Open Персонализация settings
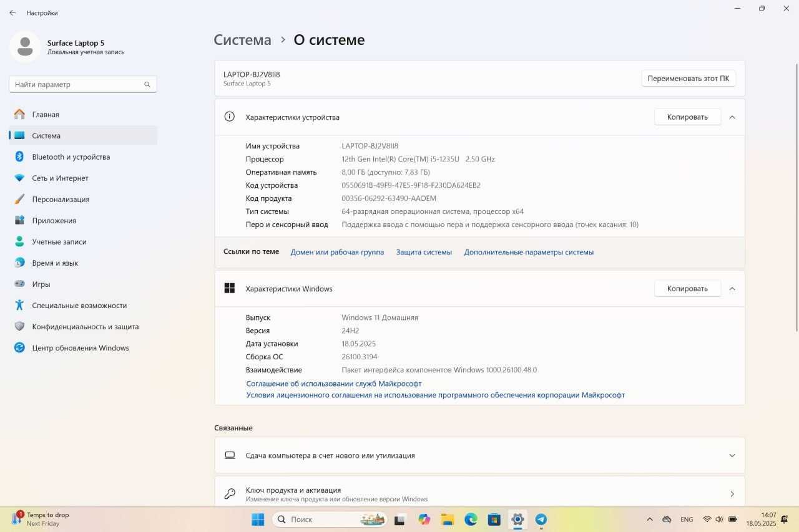The image size is (799, 532). pos(83,199)
